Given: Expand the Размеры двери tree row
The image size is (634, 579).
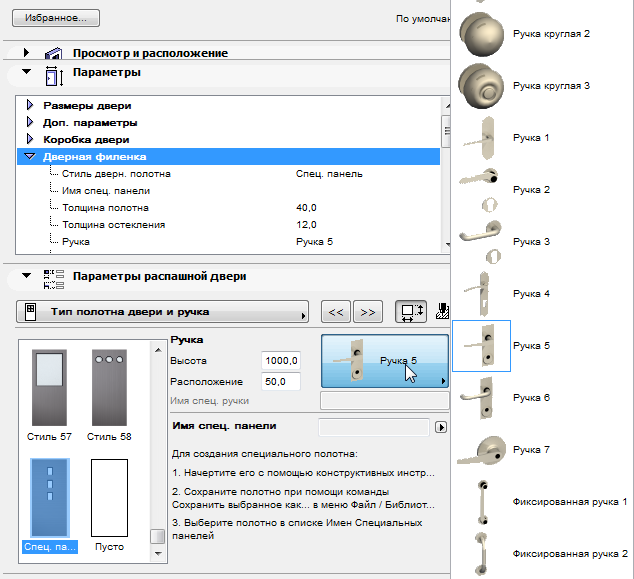Looking at the screenshot, I should pos(30,105).
